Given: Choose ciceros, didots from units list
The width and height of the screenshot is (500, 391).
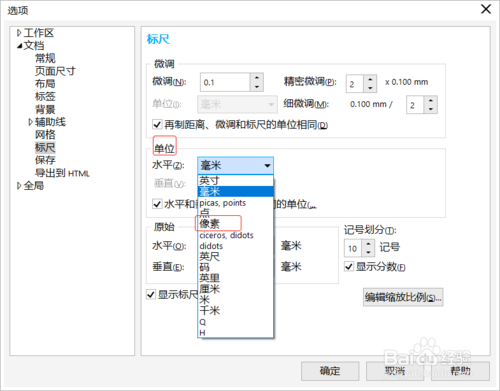Looking at the screenshot, I should pyautogui.click(x=236, y=235).
